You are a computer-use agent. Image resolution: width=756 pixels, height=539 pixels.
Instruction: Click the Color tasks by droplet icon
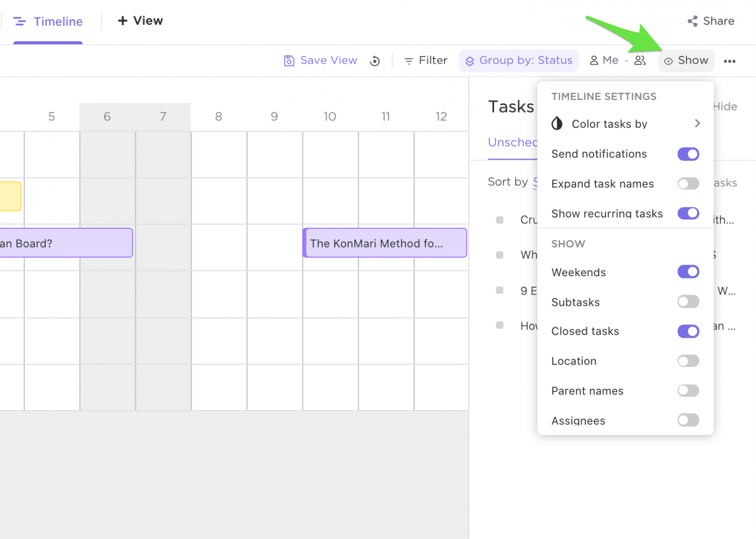click(x=557, y=124)
